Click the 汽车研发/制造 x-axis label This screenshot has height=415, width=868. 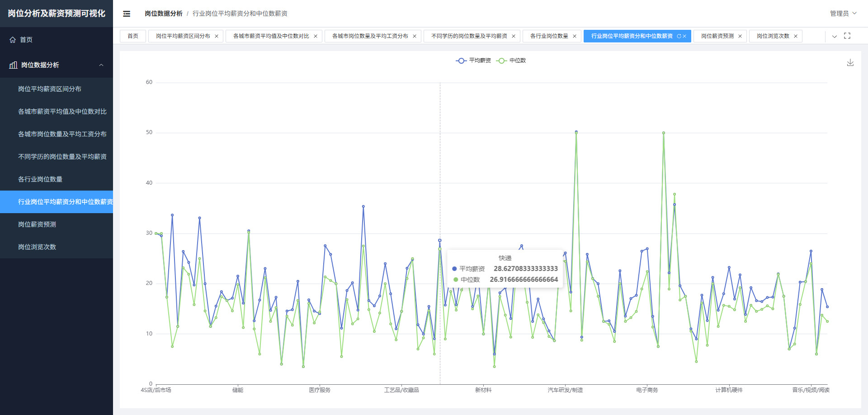click(565, 390)
